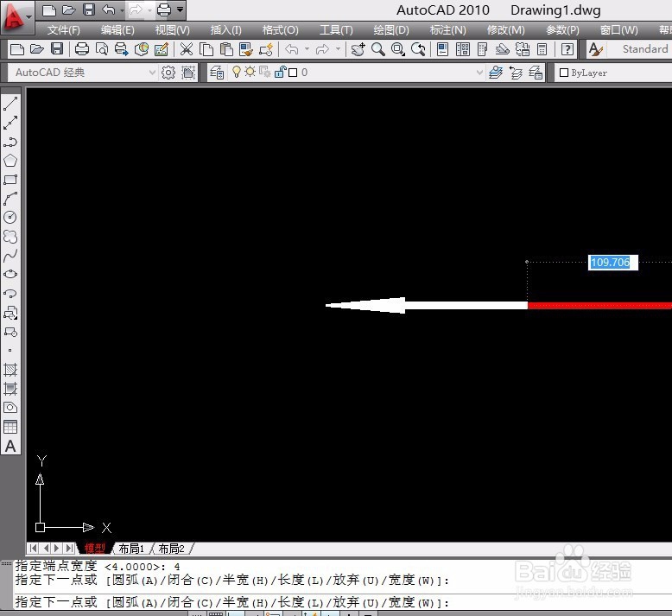Select the Table tool
Image resolution: width=672 pixels, height=616 pixels.
tap(10, 427)
